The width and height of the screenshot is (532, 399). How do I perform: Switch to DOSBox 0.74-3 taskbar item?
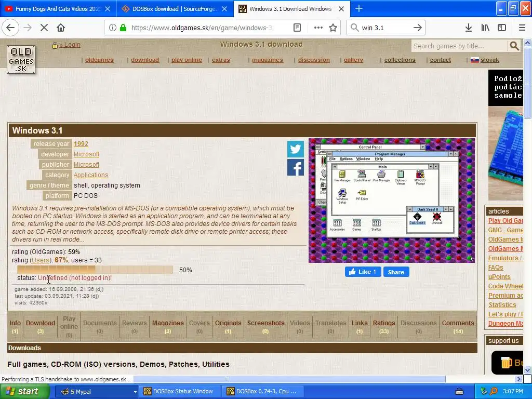pos(263,392)
